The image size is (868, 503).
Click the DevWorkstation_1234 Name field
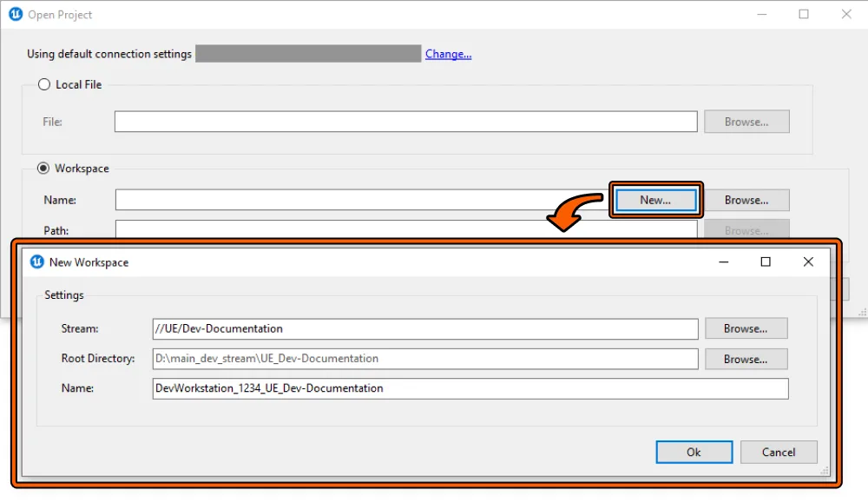[x=470, y=388]
